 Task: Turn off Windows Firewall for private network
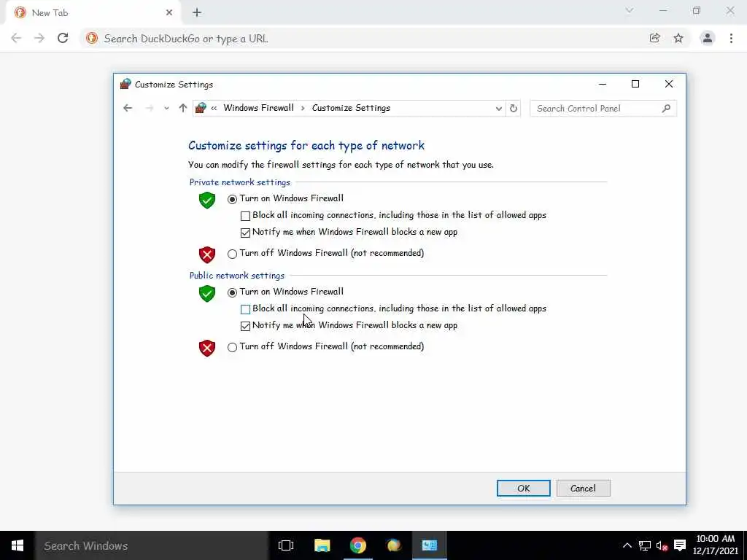coord(232,254)
